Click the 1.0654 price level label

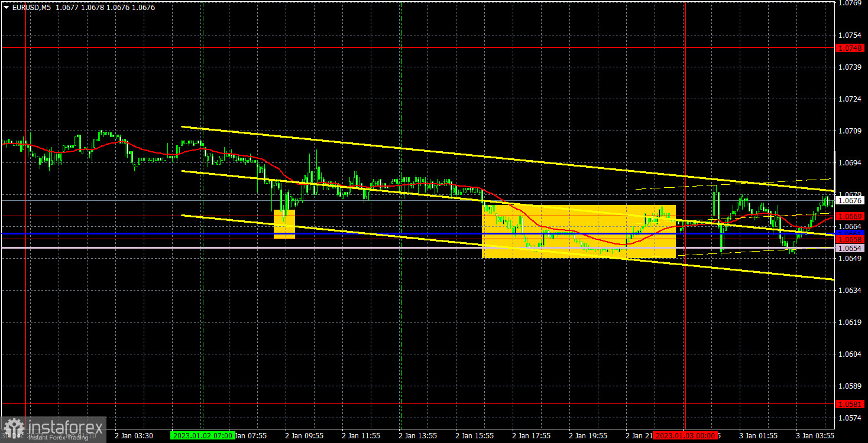point(850,249)
